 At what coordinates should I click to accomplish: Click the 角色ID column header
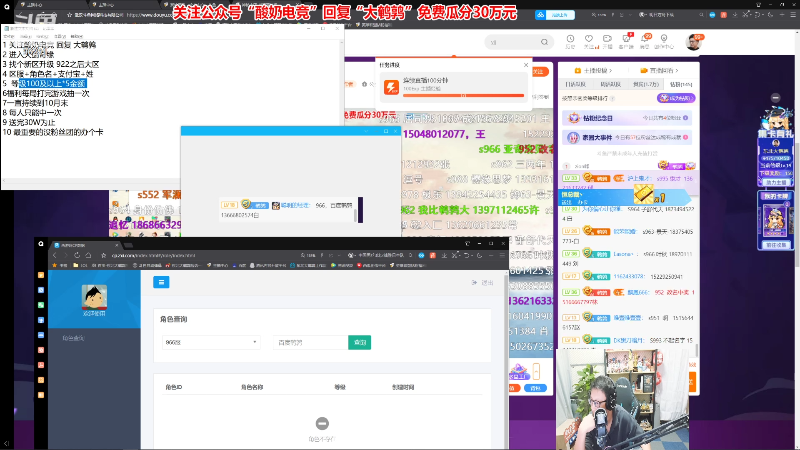[x=174, y=387]
